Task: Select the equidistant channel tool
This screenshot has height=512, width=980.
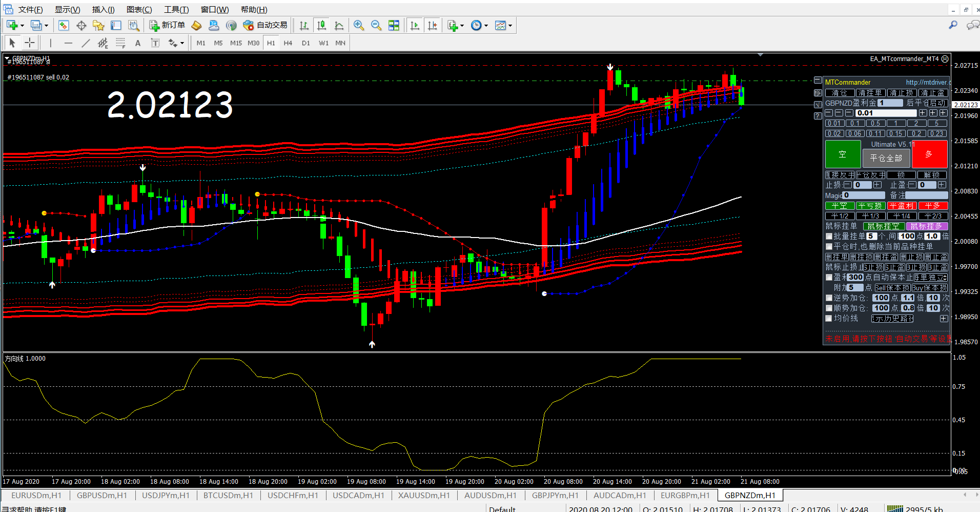Action: [103, 43]
